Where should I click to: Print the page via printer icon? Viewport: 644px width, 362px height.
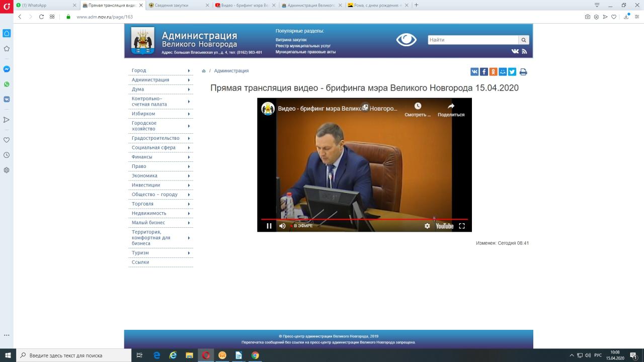pyautogui.click(x=523, y=72)
